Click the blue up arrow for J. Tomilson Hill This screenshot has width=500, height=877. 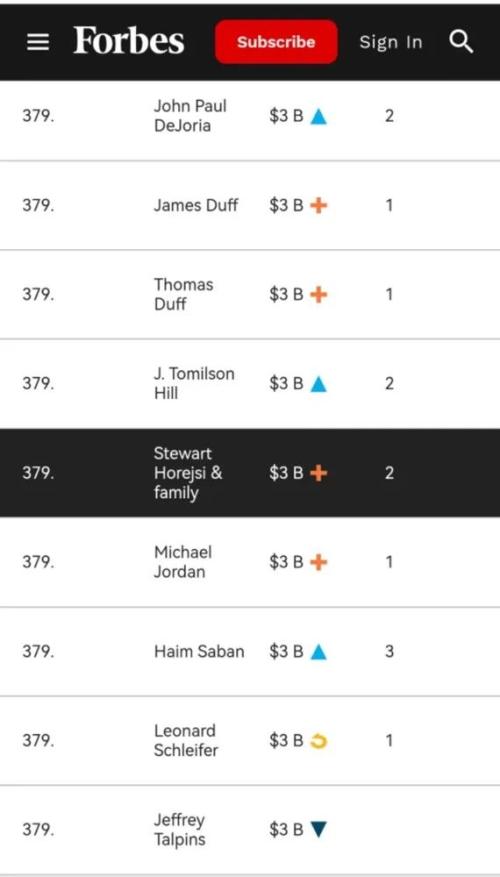tap(318, 384)
